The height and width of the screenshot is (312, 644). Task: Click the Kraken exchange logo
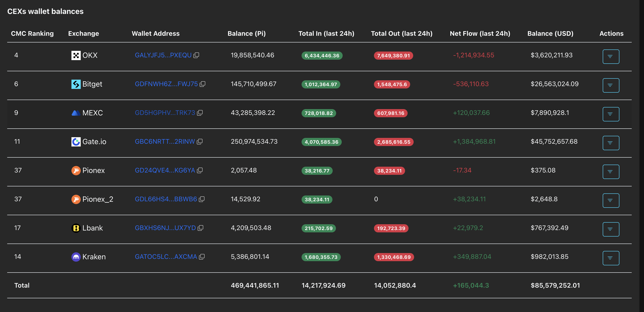(76, 257)
